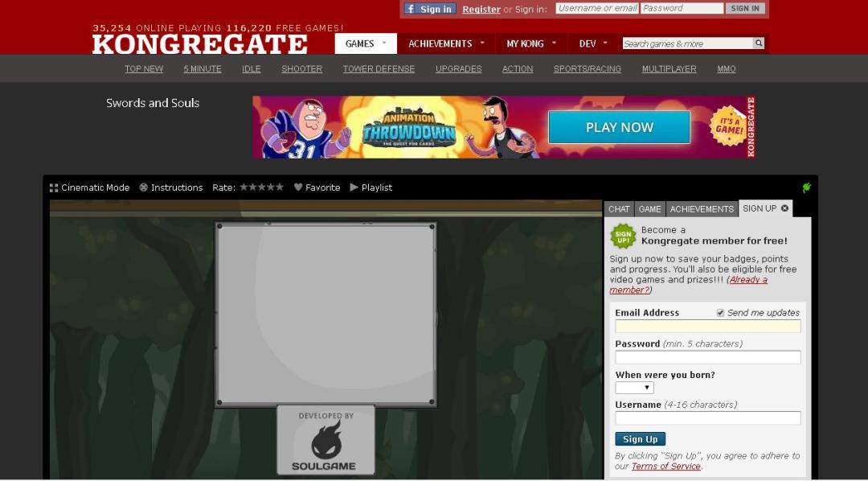Click PLAY NOW in the Animation Throwdown ad

click(x=620, y=127)
